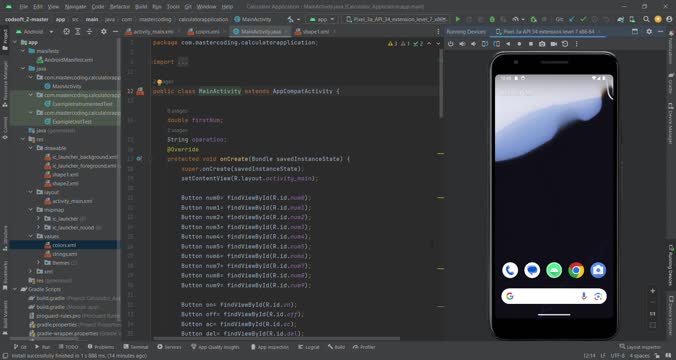Tap Google Lens icon in search bar
The image size is (676, 360).
click(x=598, y=296)
